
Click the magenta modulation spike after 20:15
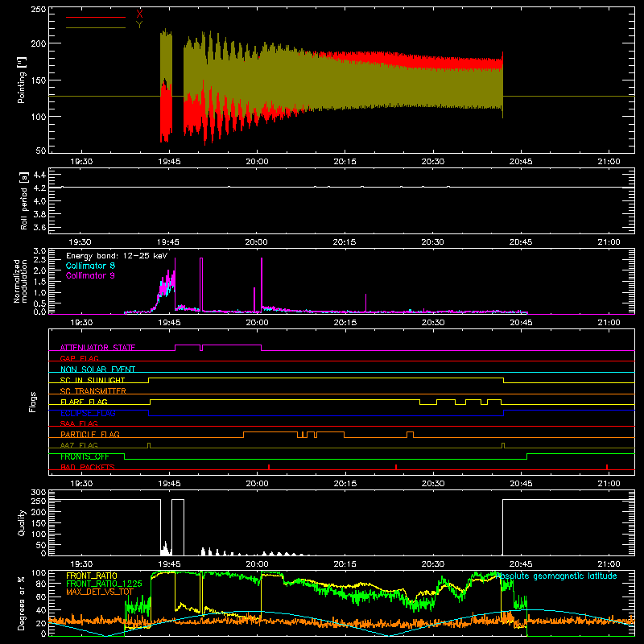[x=365, y=303]
